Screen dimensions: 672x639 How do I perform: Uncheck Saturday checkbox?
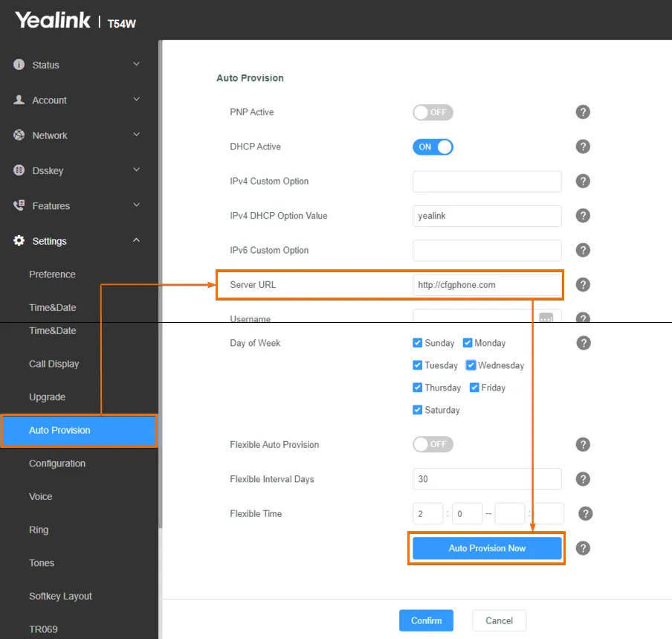pos(418,410)
